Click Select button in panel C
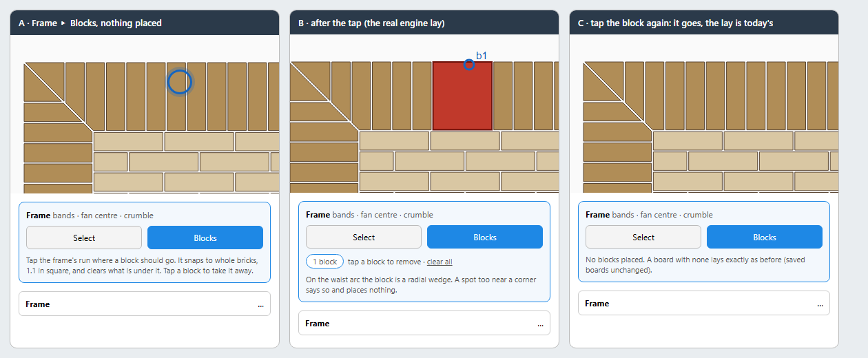This screenshot has height=358, width=868. 643,237
